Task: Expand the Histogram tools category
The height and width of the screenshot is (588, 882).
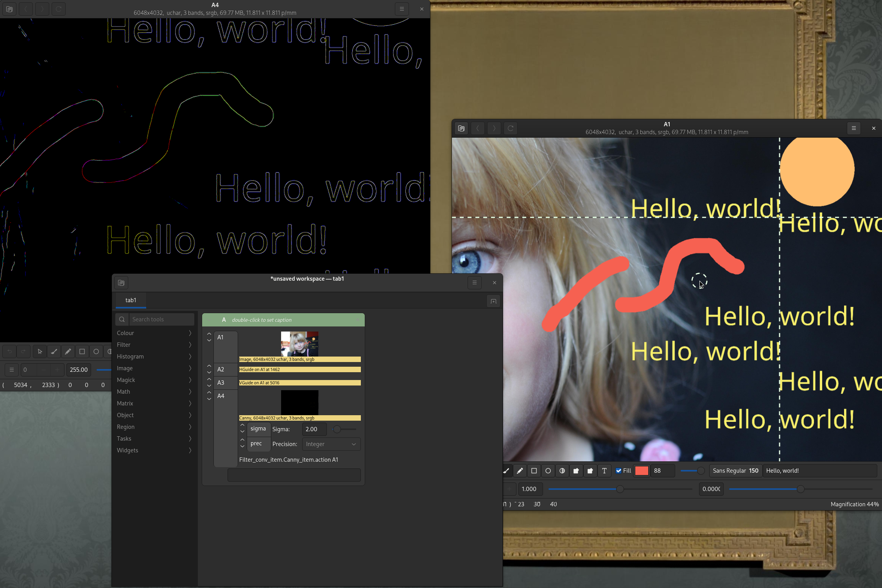Action: pos(154,357)
